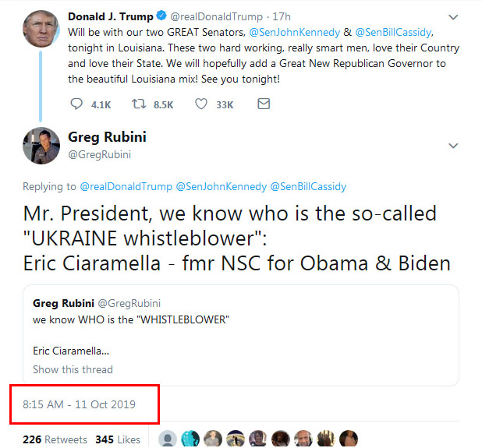Click Donald Trump's profile avatar
The height and width of the screenshot is (448, 482).
(x=41, y=29)
